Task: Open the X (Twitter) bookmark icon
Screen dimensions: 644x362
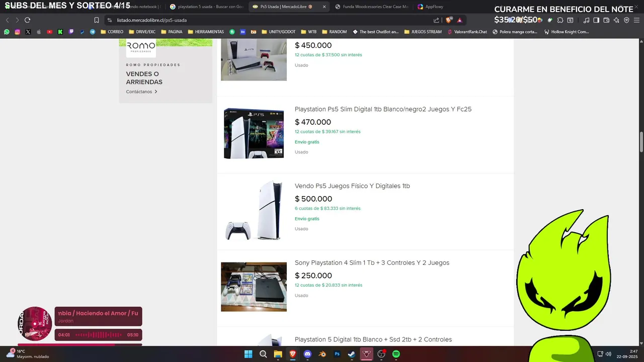Action: pos(28,32)
